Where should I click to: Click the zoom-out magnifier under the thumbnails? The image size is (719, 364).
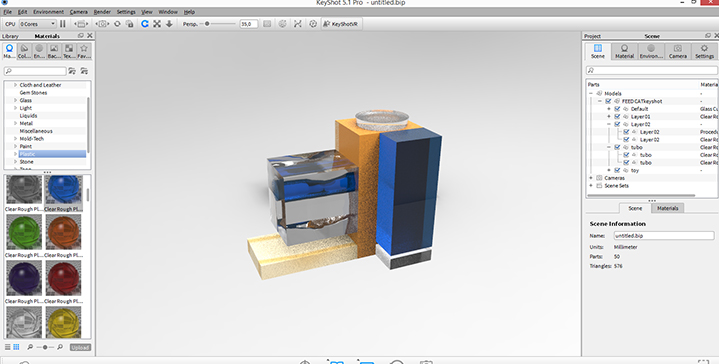click(30, 347)
